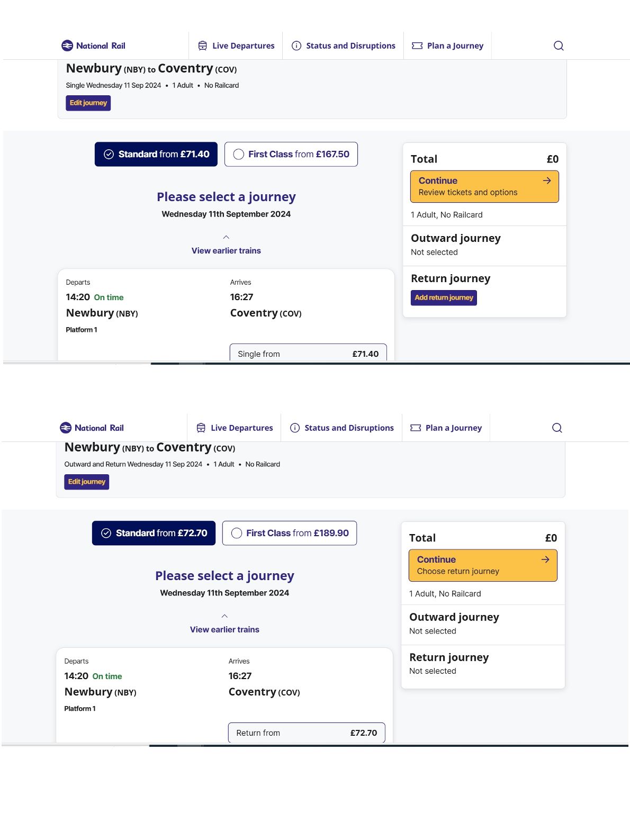Choose Single from £71.40 fare
630x840 pixels.
tap(308, 353)
